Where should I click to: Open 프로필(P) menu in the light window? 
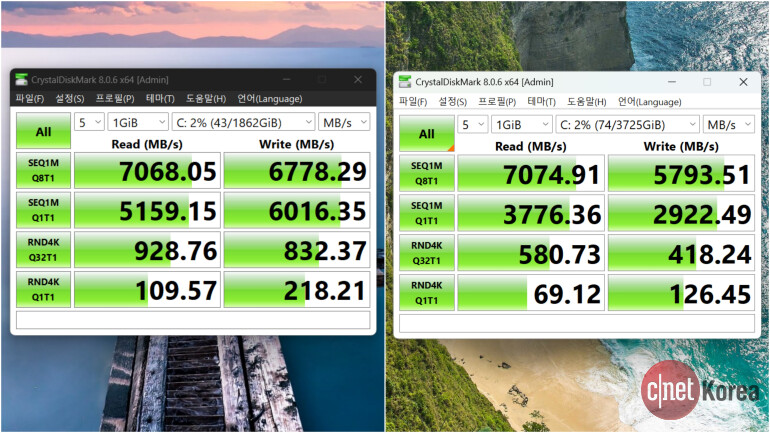[x=497, y=102]
